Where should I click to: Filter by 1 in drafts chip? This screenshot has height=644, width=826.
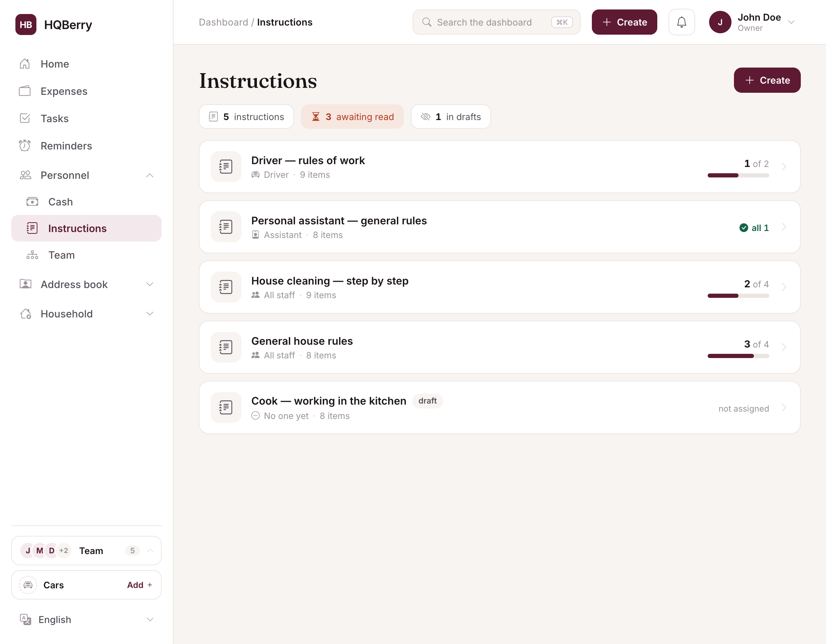[x=451, y=117]
